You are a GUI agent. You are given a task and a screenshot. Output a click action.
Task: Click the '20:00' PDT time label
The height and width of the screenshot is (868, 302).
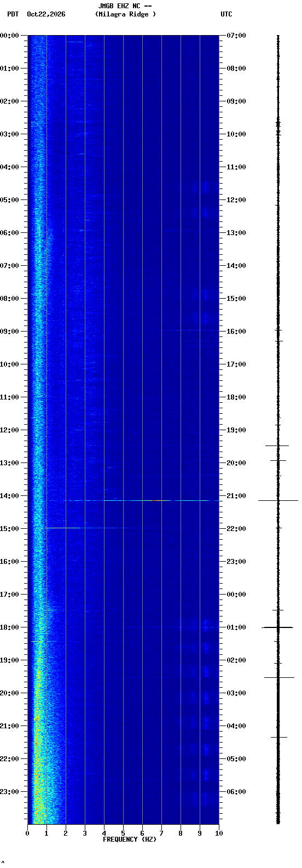pos(9,693)
